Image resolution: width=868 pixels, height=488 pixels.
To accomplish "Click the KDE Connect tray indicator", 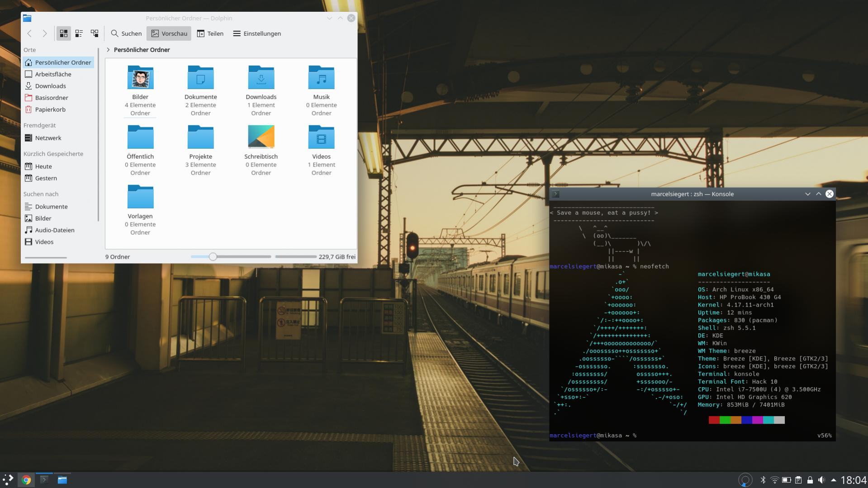I will 745,480.
